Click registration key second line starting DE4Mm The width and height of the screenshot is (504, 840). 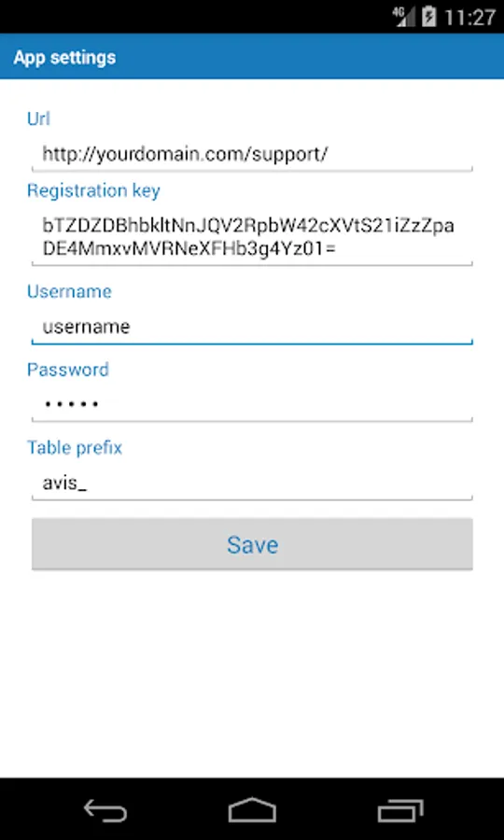coord(189,248)
